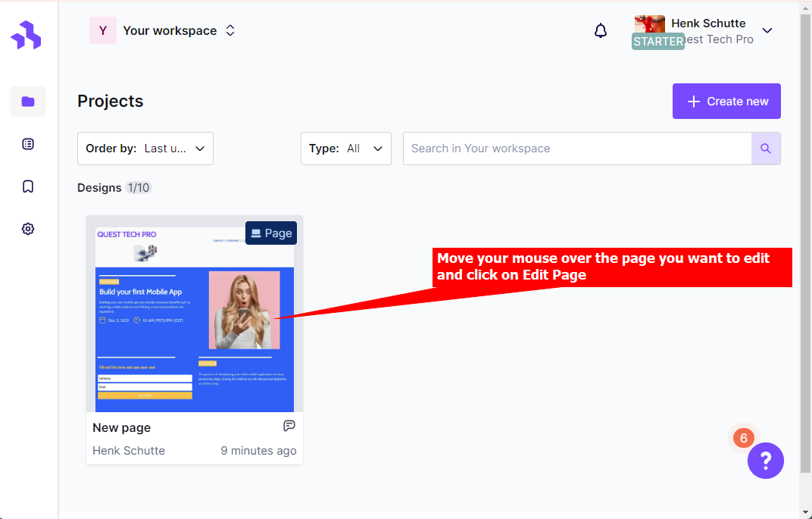The height and width of the screenshot is (519, 812).
Task: Open the settings gear sidebar icon
Action: [28, 229]
